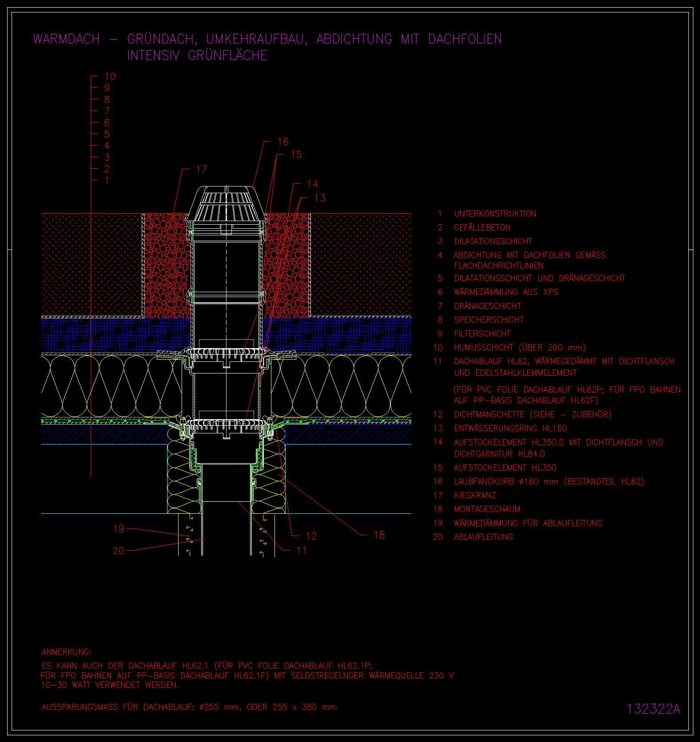Select legend entry '20 ABLAUFLEITUNG'
Screen dimensions: 700x742
point(473,537)
